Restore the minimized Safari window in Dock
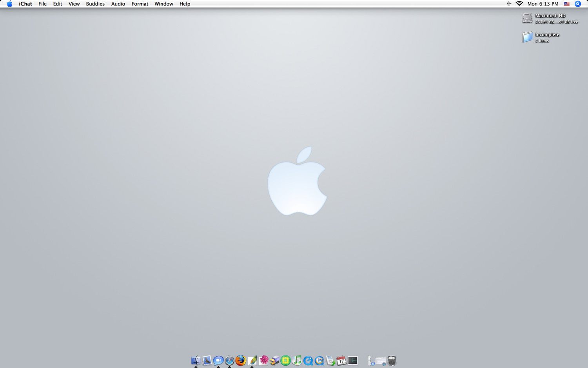The image size is (588, 368). tap(381, 361)
